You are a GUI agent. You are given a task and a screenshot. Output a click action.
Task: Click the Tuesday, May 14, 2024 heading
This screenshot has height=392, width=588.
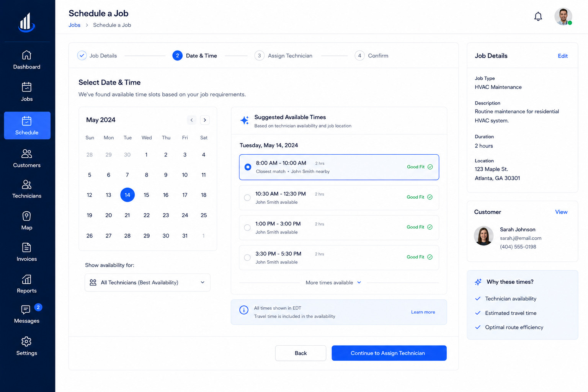click(269, 145)
